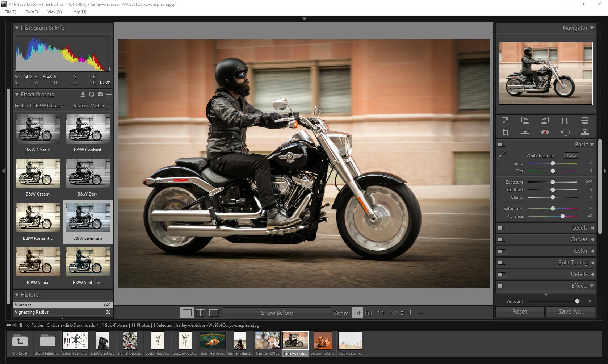Viewport: 608px width, 364px height.
Task: Select the Crop tool icon
Action: [x=505, y=132]
